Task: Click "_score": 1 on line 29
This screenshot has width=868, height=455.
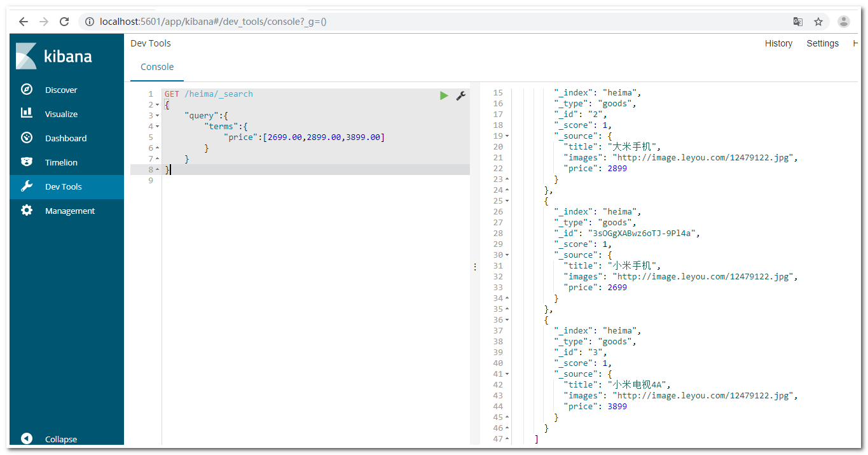Action: pos(583,244)
